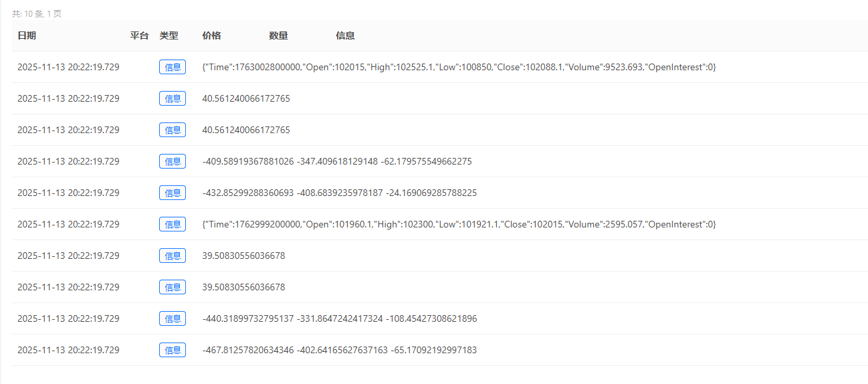Click the date cell of the -467.81257820634346 row

[x=68, y=350]
